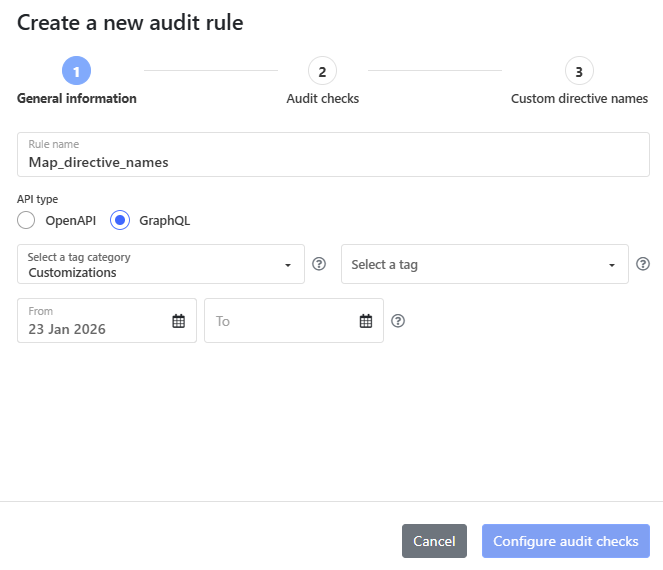663x570 pixels.
Task: Click the help icon beside tag category dropdown
Action: pyautogui.click(x=319, y=264)
